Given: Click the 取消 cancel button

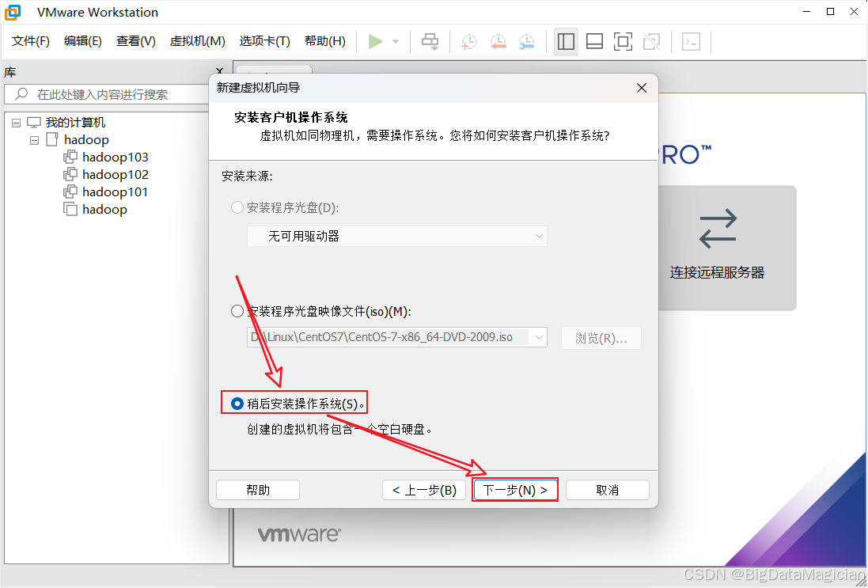Looking at the screenshot, I should coord(607,490).
